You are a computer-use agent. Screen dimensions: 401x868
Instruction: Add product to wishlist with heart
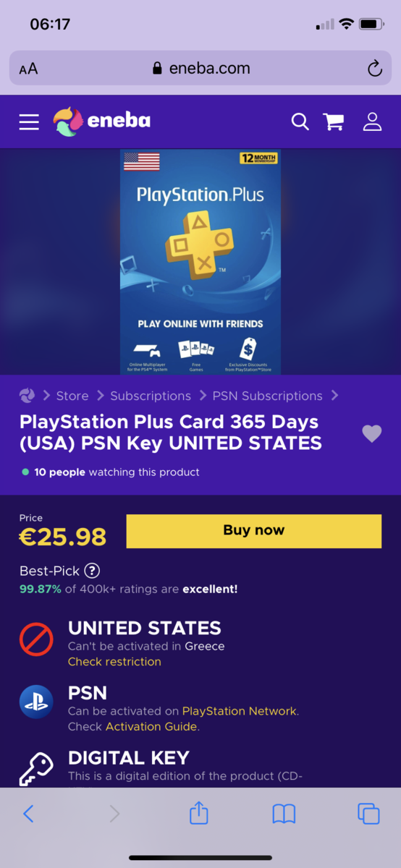pos(371,433)
